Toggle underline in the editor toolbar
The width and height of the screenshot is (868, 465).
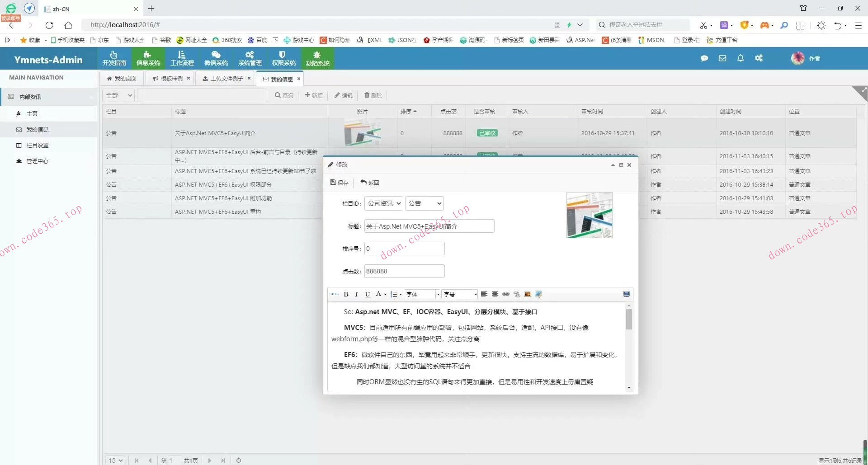pos(367,294)
